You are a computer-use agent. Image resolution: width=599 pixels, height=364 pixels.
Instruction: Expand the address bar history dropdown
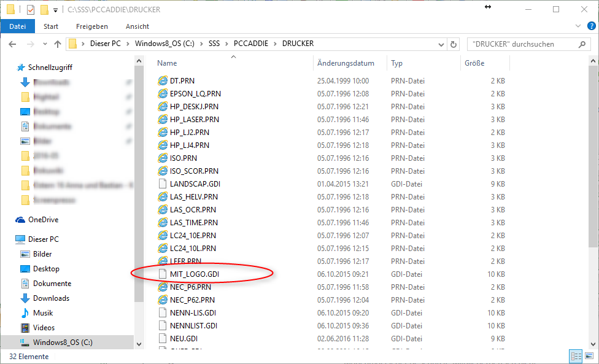(441, 44)
